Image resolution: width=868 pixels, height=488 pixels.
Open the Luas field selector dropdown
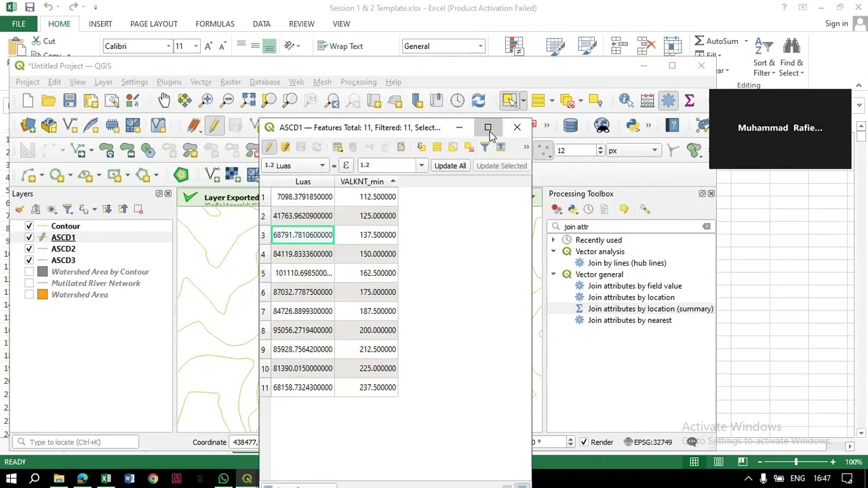[x=295, y=165]
